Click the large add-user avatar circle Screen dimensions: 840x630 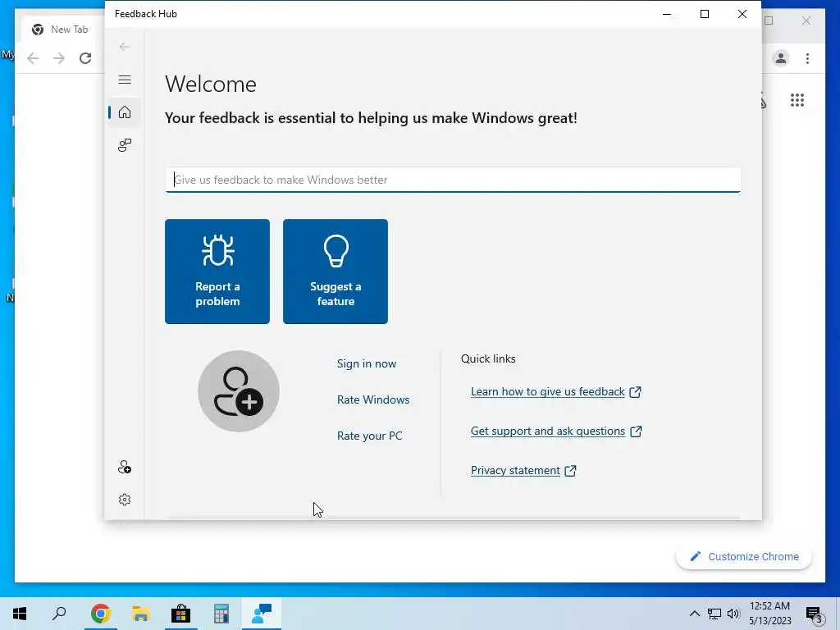239,391
